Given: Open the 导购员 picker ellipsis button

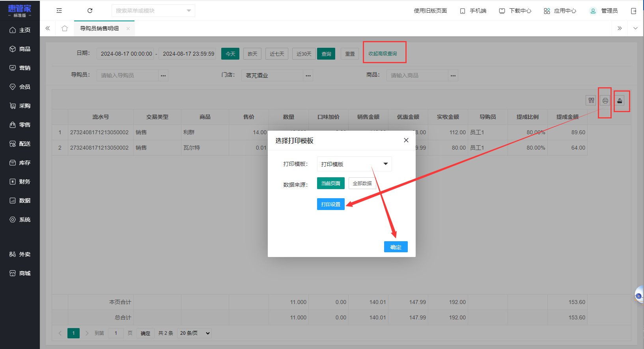Looking at the screenshot, I should [x=163, y=75].
